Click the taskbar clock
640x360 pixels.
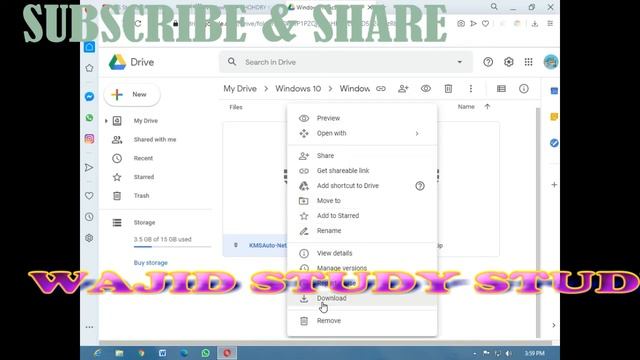click(535, 353)
